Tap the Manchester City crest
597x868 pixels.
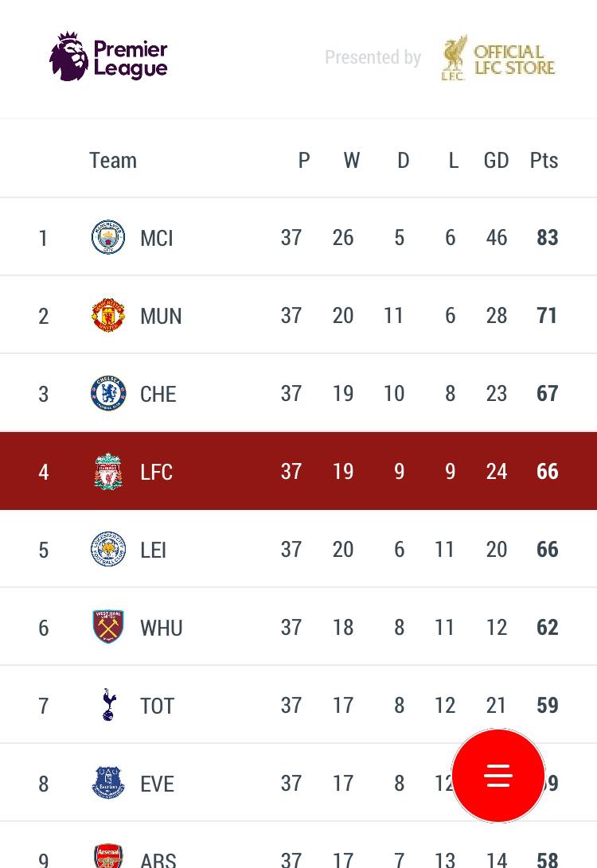tap(108, 237)
